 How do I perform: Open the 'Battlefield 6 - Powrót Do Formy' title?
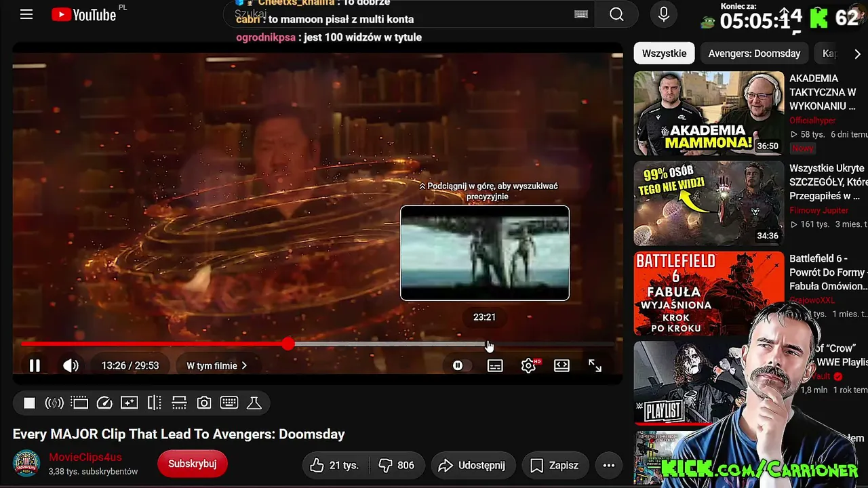coord(828,272)
